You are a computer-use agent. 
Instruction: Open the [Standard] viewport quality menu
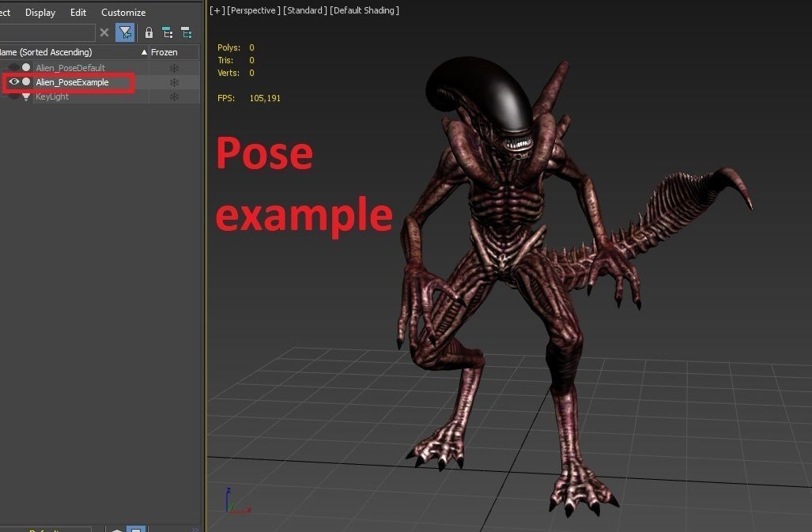(x=305, y=10)
